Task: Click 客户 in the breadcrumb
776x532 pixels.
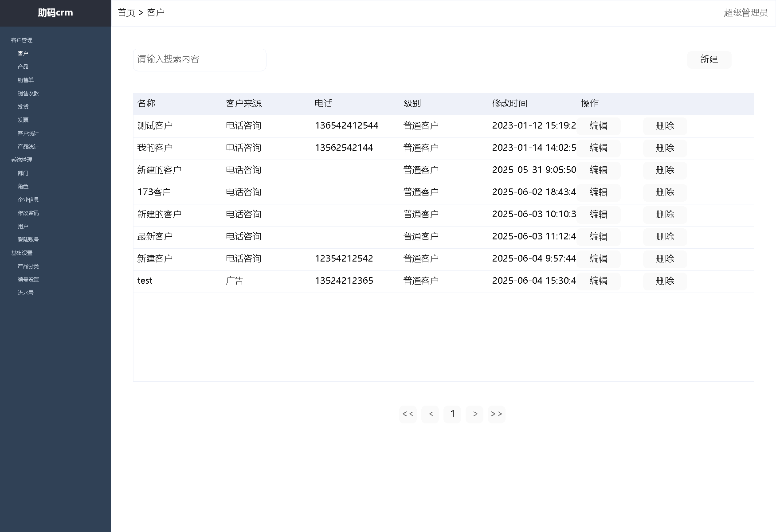Action: [x=156, y=12]
